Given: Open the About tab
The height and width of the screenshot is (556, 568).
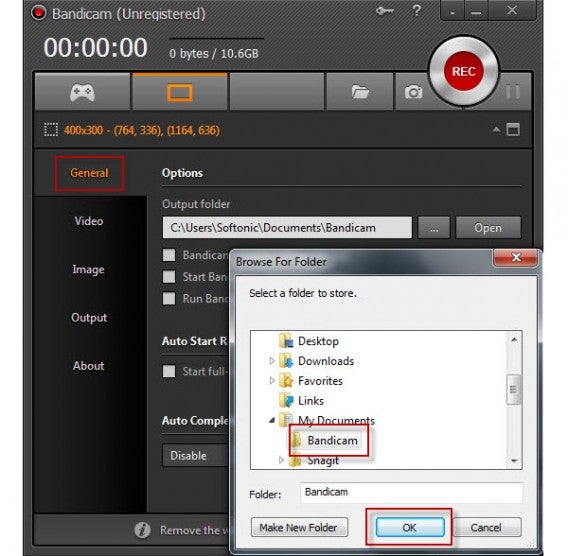Looking at the screenshot, I should point(88,366).
